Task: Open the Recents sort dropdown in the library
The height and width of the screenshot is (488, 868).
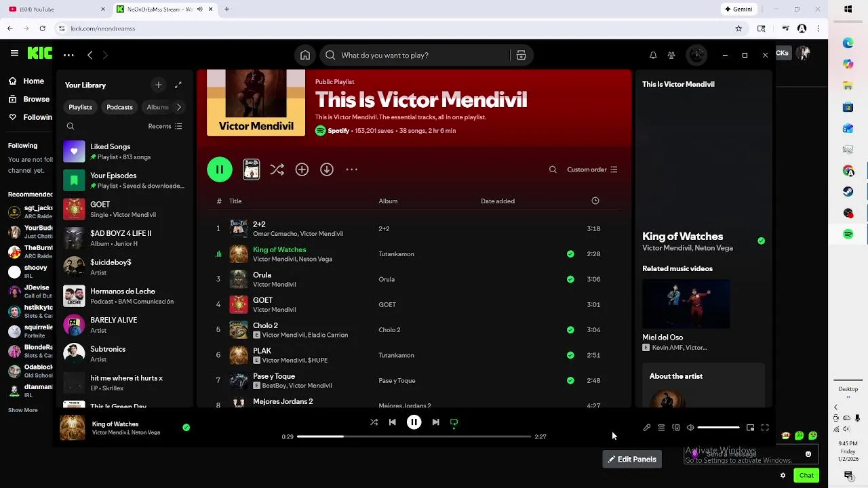Action: [x=165, y=126]
